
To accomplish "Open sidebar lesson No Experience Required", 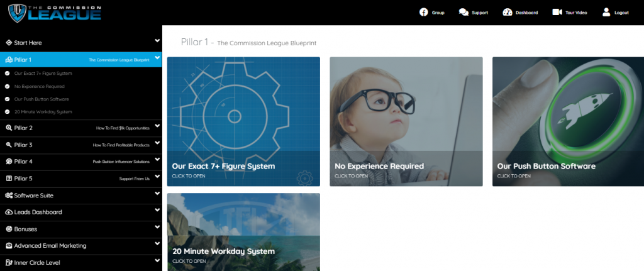I will pos(40,87).
